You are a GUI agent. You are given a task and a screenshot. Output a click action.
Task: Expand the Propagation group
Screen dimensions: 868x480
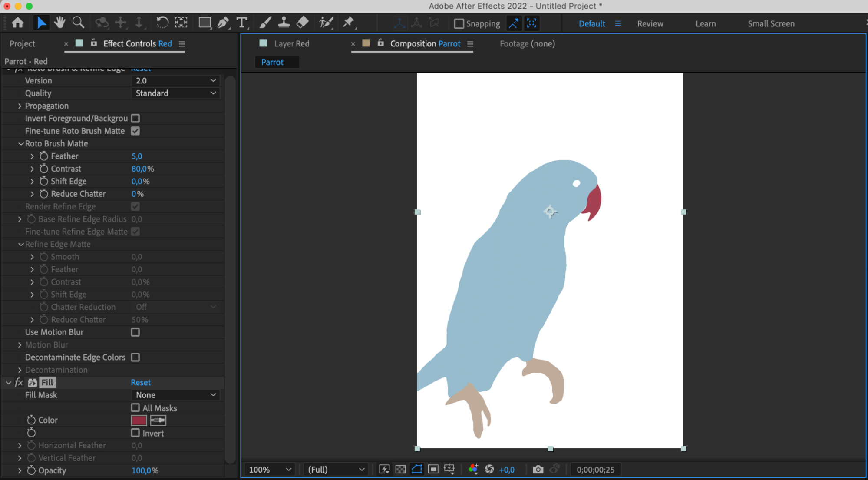20,106
